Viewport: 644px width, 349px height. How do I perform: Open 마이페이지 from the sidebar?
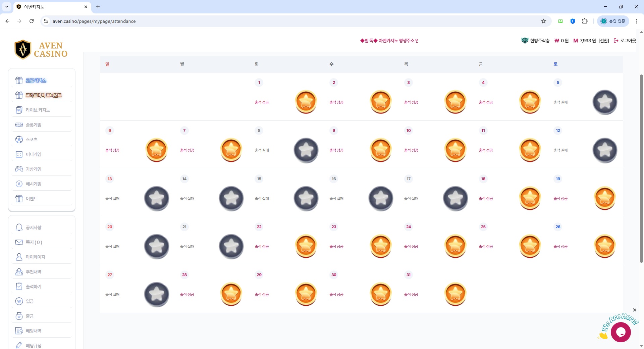pyautogui.click(x=35, y=257)
